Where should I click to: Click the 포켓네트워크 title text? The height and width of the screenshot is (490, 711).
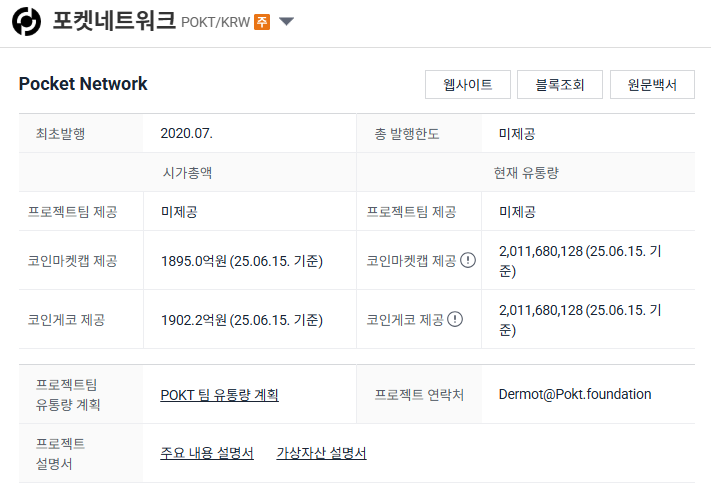(114, 21)
